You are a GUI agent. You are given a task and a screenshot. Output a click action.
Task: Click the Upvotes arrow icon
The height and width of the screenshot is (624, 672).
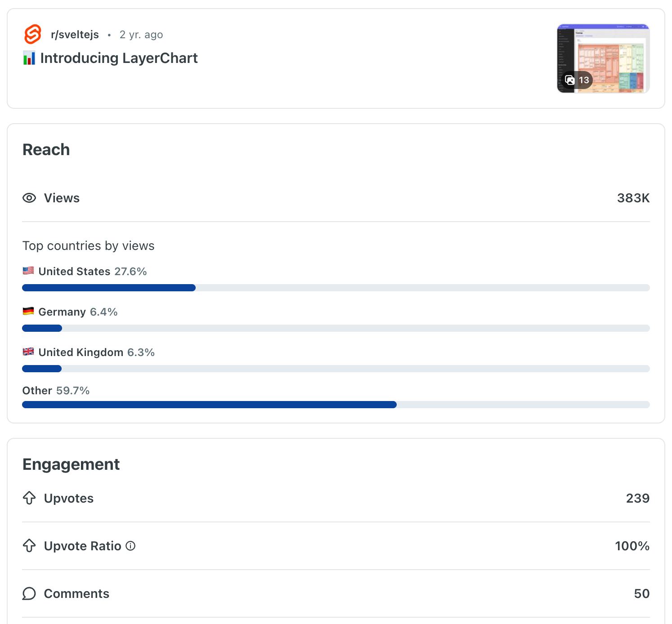[x=29, y=498]
